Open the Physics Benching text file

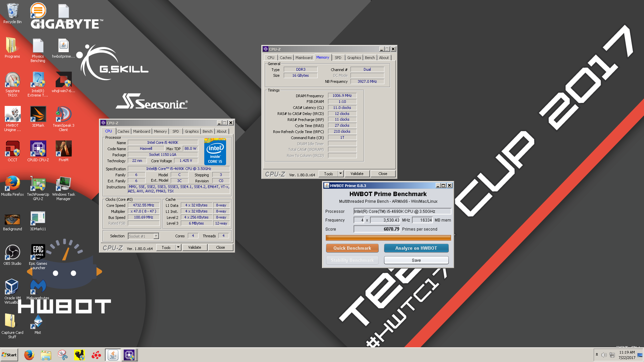point(38,50)
